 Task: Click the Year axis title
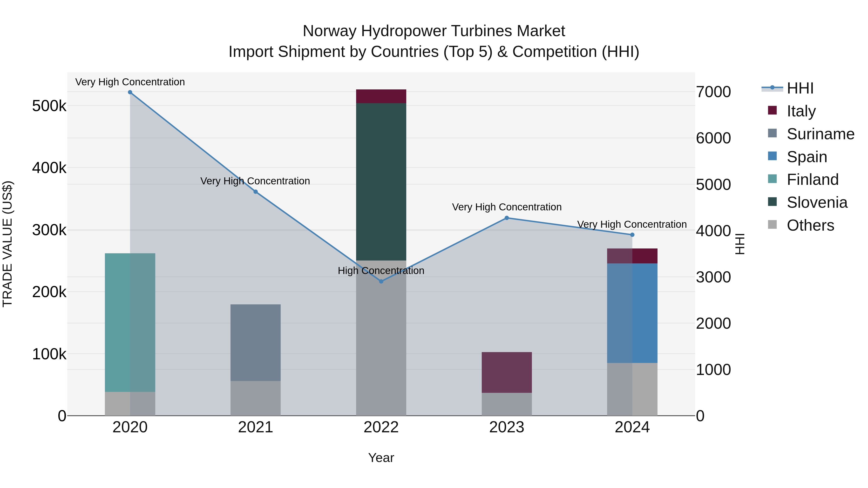(x=381, y=458)
